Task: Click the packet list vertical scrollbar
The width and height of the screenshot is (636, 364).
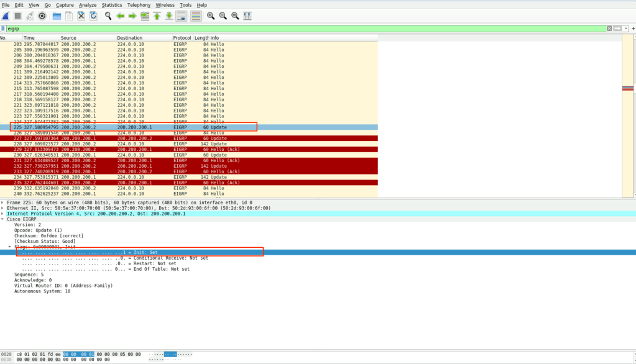Action: [627, 124]
